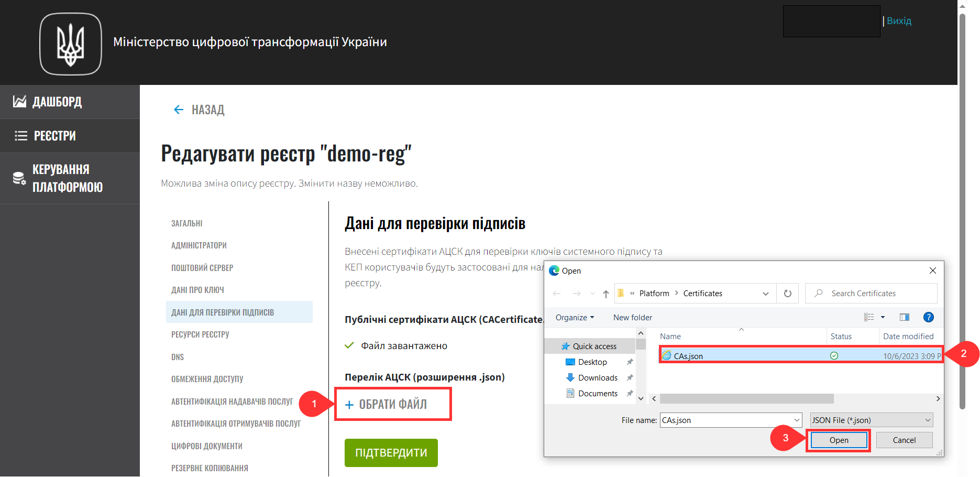Click the Forward arrow in Open dialog

click(577, 294)
